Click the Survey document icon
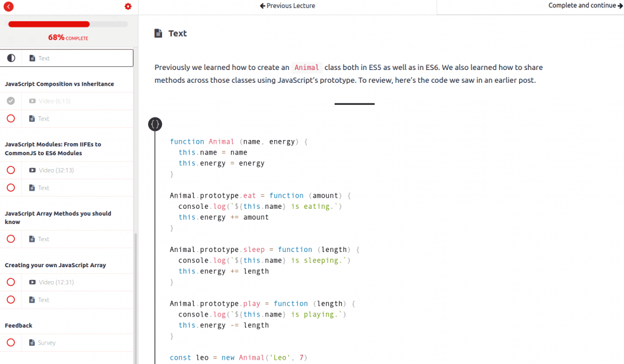The image size is (624, 364). tap(32, 343)
